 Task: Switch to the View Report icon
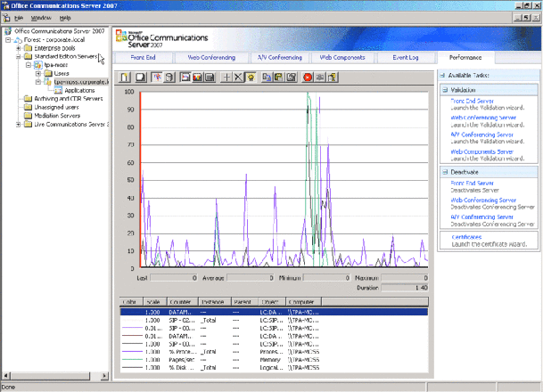pyautogui.click(x=210, y=78)
